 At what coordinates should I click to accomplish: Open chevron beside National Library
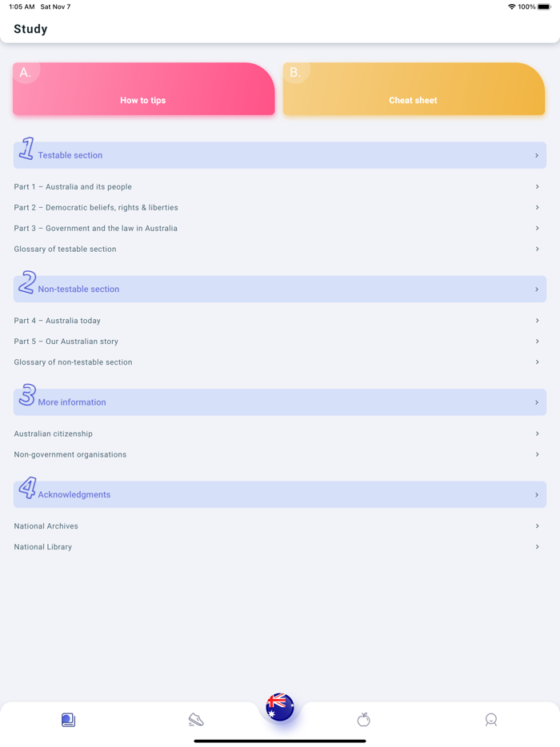[538, 547]
